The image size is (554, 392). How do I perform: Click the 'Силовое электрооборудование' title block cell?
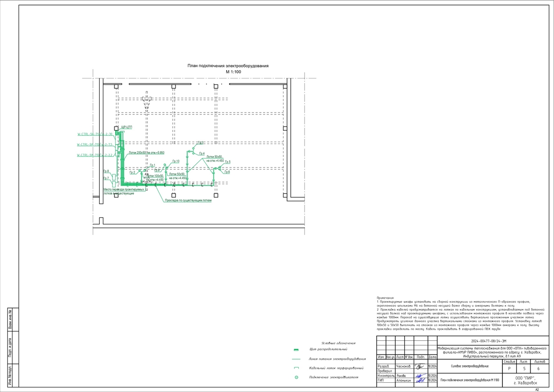[469, 366]
